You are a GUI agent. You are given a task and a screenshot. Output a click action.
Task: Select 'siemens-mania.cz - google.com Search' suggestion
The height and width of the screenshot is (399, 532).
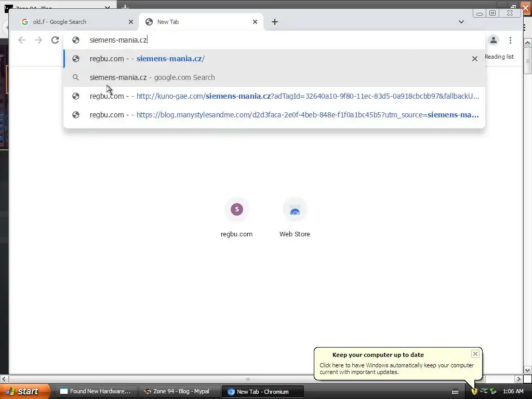(x=274, y=77)
